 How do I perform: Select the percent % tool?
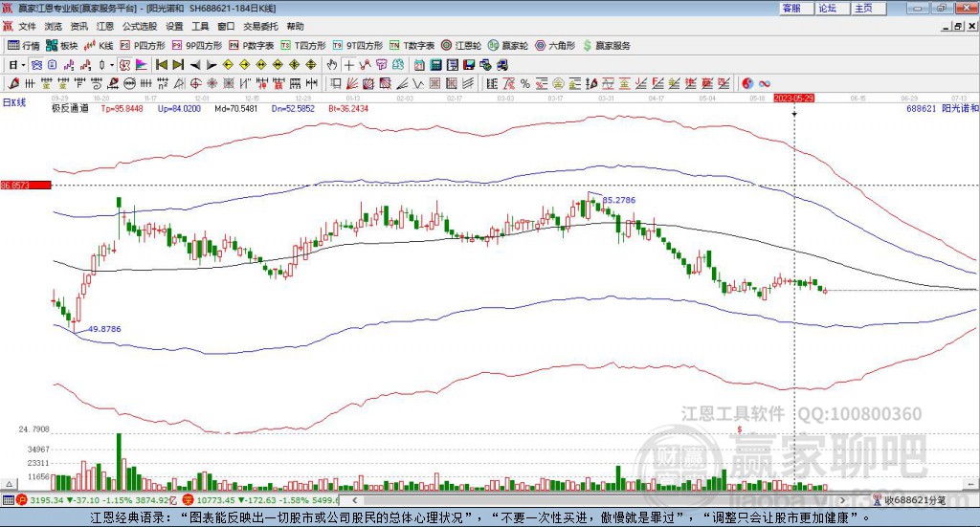(x=525, y=83)
